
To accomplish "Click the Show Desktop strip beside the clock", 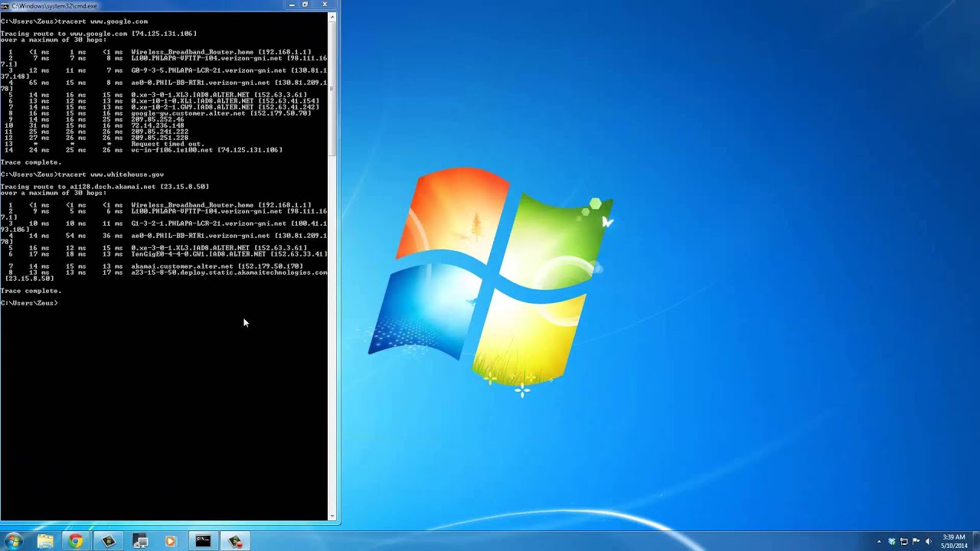I will tap(975, 542).
